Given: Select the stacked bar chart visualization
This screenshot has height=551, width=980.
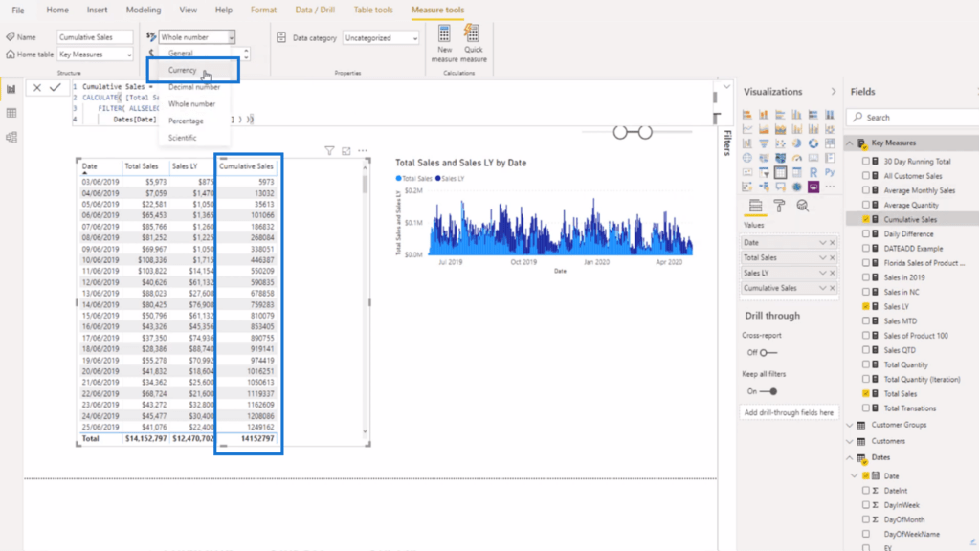Looking at the screenshot, I should (746, 115).
